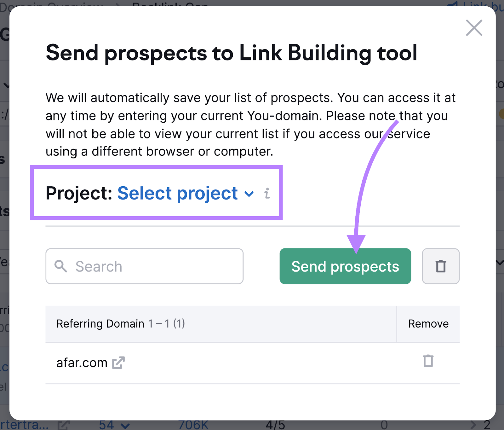
Task: Expand the chevron next to 54
Action: 125,426
